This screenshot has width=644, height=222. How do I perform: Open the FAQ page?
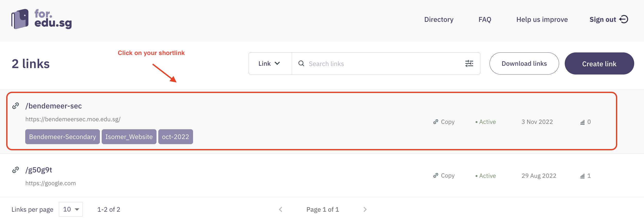tap(485, 20)
